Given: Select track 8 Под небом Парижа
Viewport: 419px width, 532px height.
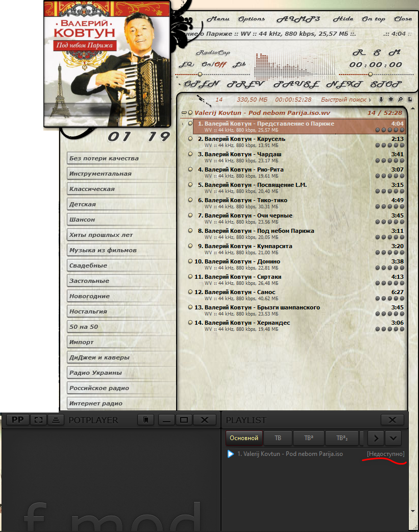Looking at the screenshot, I should (x=259, y=231).
